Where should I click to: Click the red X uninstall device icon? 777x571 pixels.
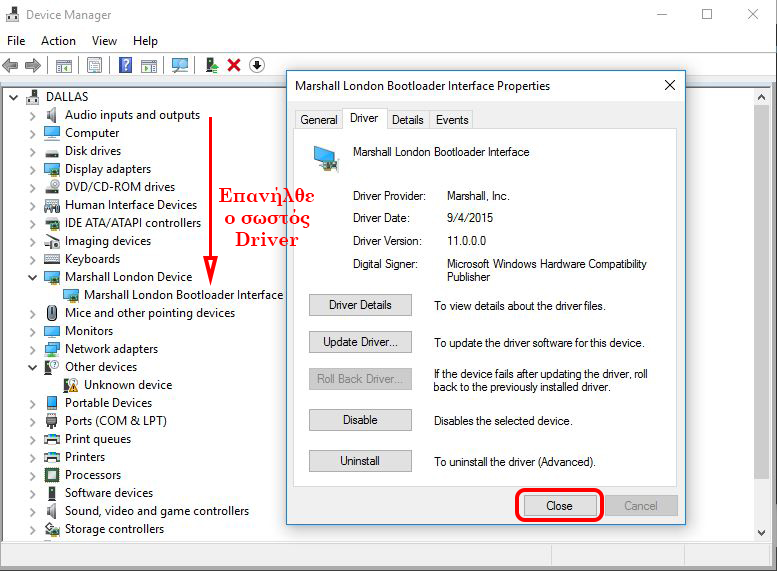234,65
